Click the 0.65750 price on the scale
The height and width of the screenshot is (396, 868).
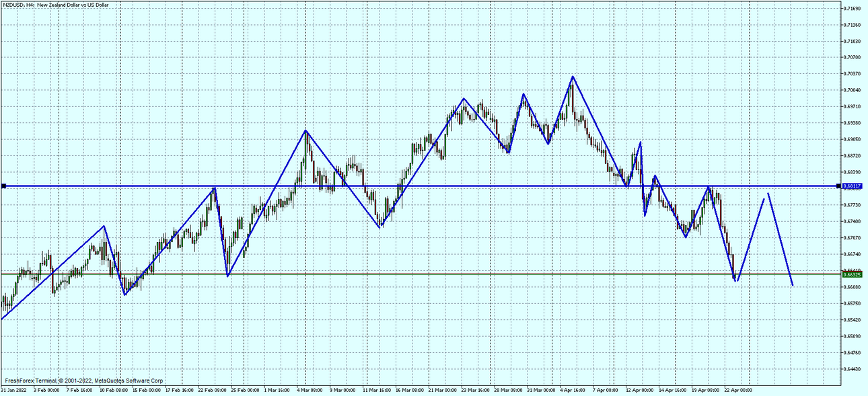[853, 303]
